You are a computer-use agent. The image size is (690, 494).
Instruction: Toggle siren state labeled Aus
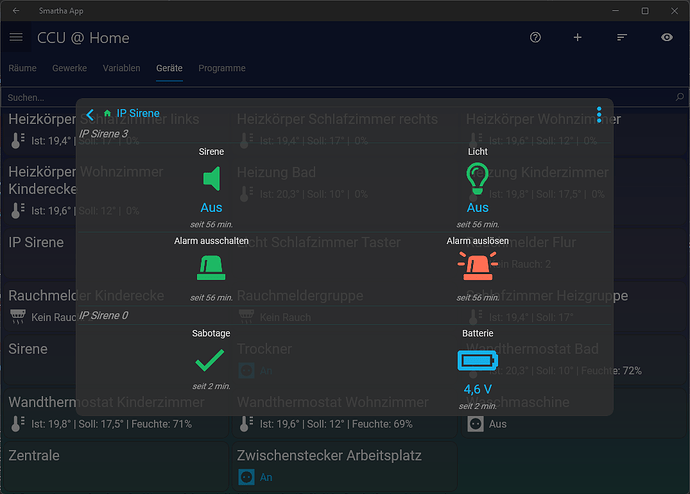pyautogui.click(x=211, y=208)
